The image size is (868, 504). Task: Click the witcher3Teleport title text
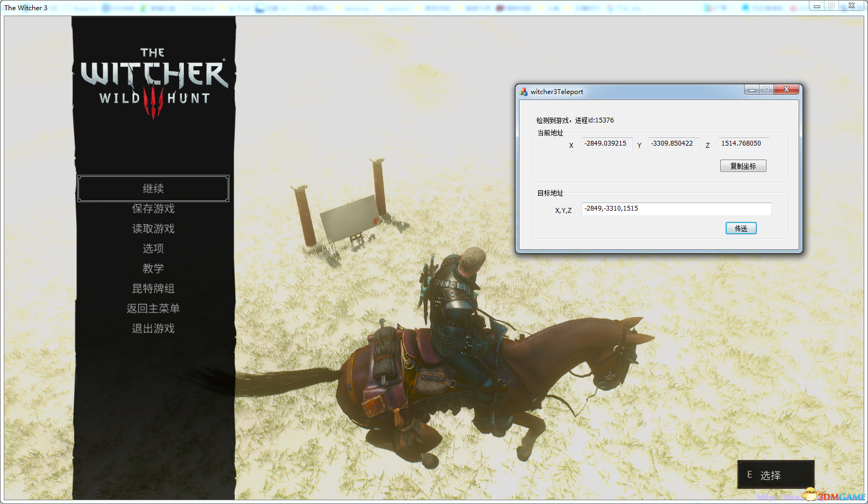click(556, 92)
